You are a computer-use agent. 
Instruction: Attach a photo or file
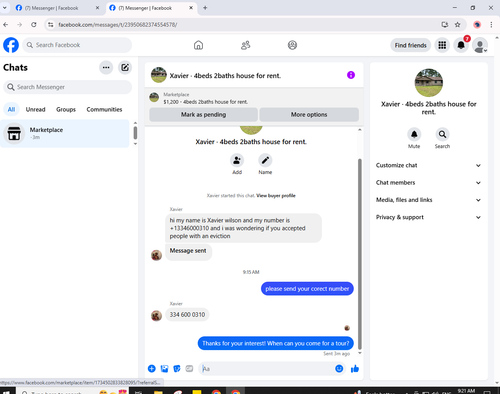coord(164,368)
